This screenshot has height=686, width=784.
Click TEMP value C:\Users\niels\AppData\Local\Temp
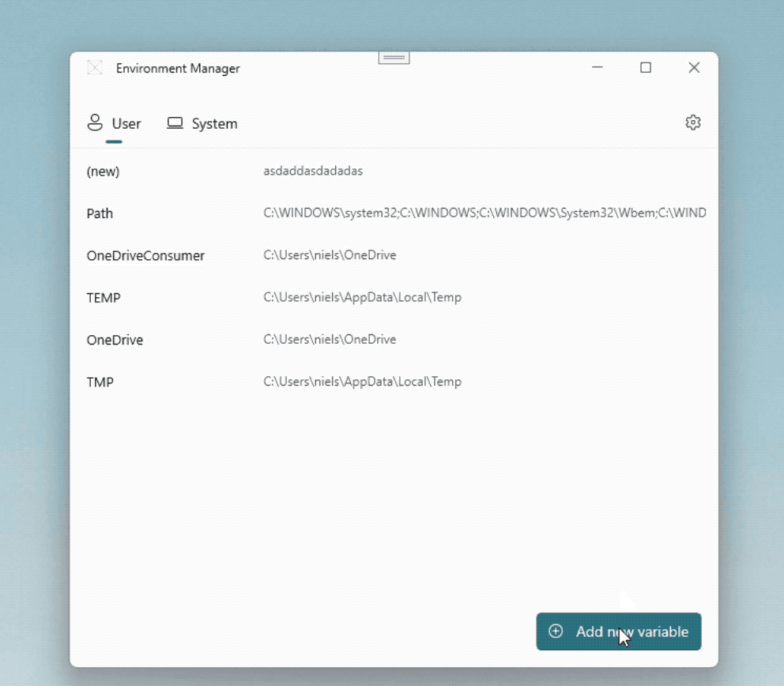click(362, 297)
